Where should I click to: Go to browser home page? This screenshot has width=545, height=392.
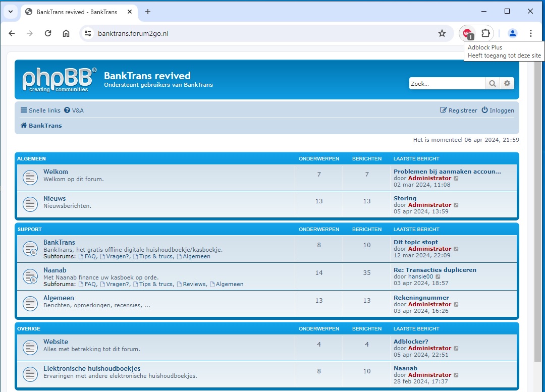click(x=66, y=33)
